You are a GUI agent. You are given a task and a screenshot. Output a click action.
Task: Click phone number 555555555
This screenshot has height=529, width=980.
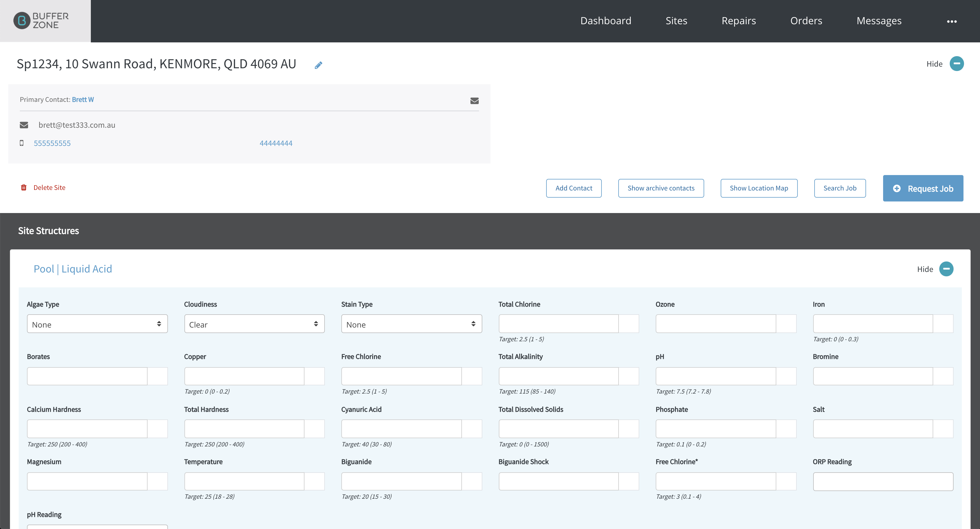click(x=52, y=143)
